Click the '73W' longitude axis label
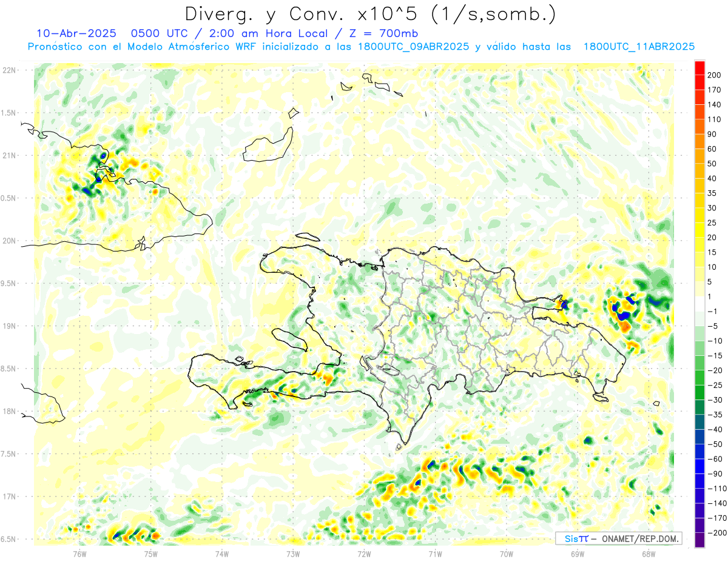The width and height of the screenshot is (728, 562). [x=293, y=553]
